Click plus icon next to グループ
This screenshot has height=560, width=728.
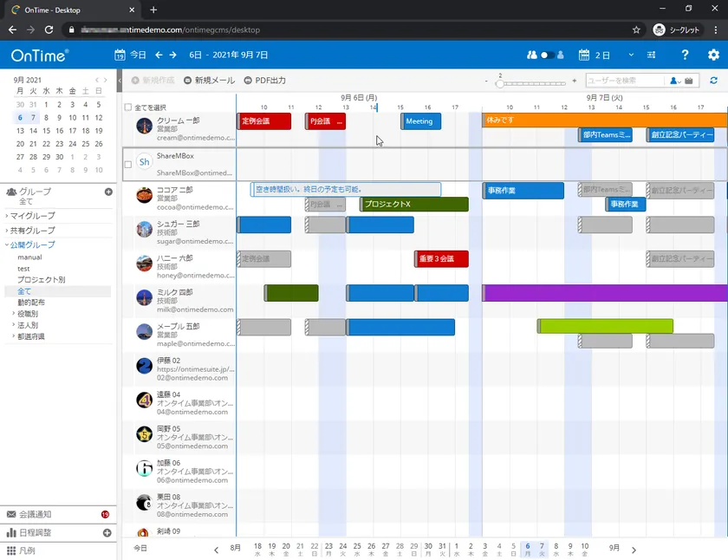click(108, 192)
